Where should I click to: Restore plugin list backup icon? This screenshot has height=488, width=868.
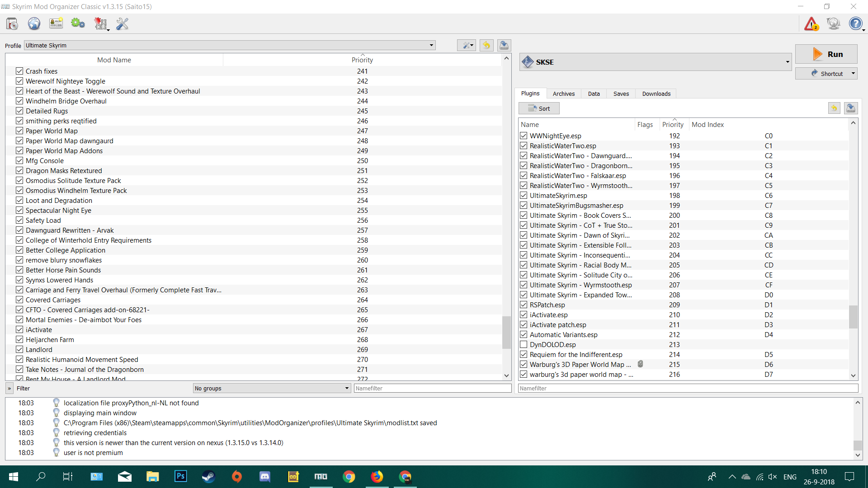(834, 108)
